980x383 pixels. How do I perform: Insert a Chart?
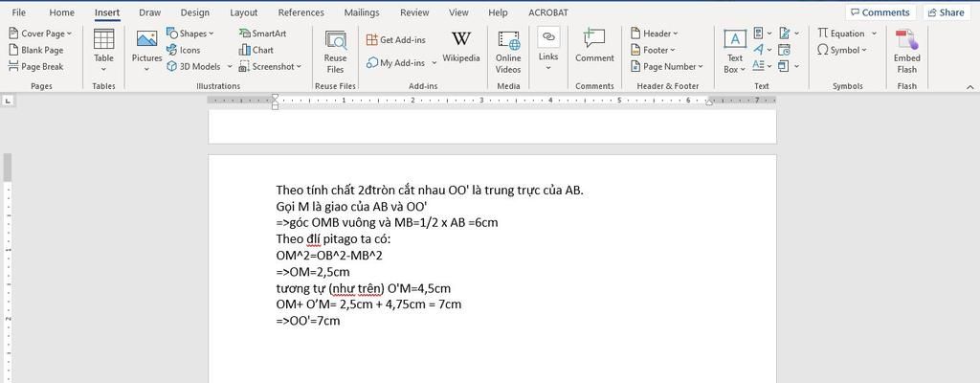(x=256, y=50)
